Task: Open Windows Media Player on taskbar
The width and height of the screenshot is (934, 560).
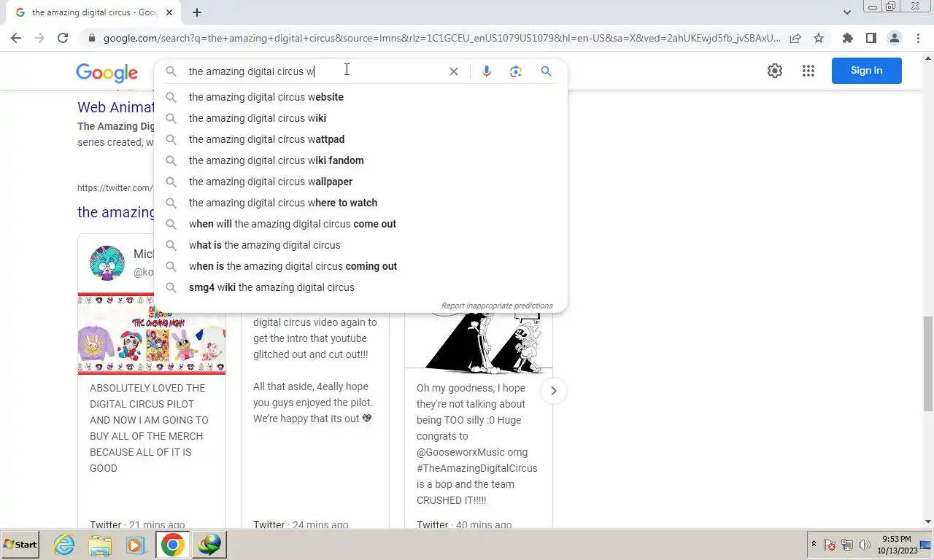Action: click(135, 545)
